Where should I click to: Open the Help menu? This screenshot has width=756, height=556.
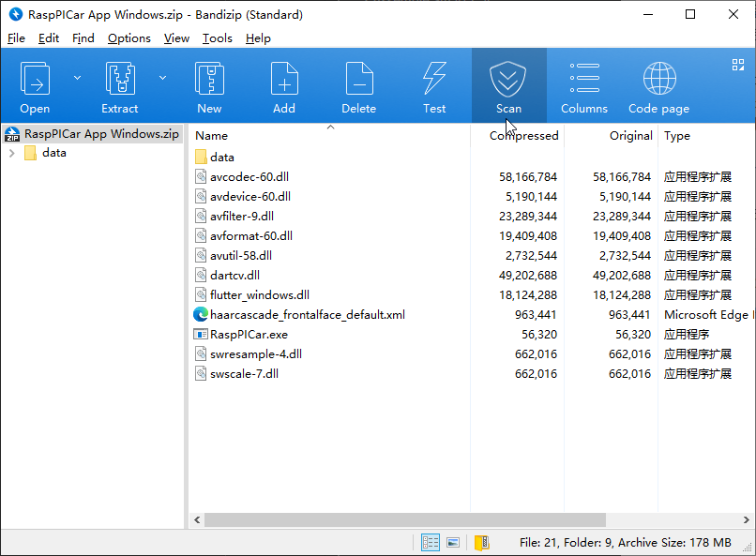point(258,38)
